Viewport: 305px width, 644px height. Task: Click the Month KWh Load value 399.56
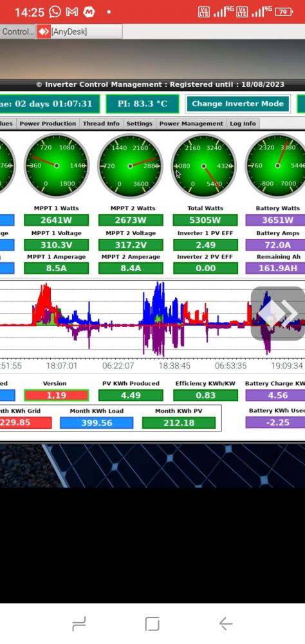pyautogui.click(x=97, y=422)
